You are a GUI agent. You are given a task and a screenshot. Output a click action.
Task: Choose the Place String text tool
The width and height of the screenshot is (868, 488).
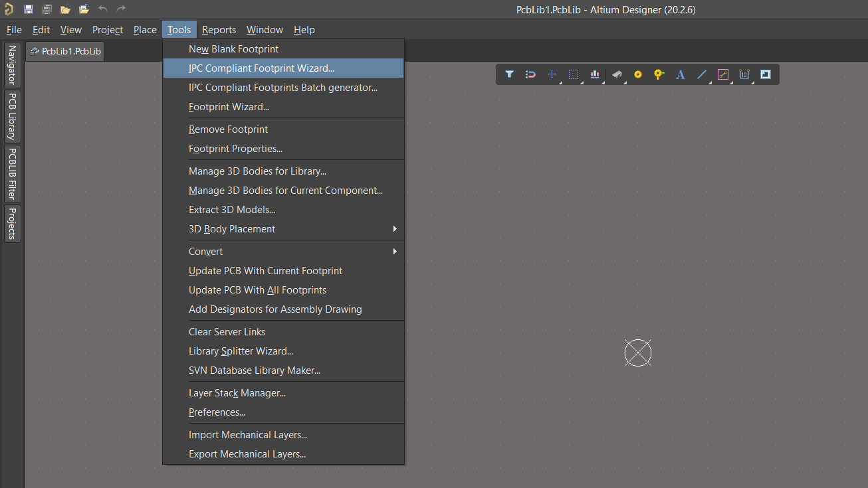[x=681, y=74]
